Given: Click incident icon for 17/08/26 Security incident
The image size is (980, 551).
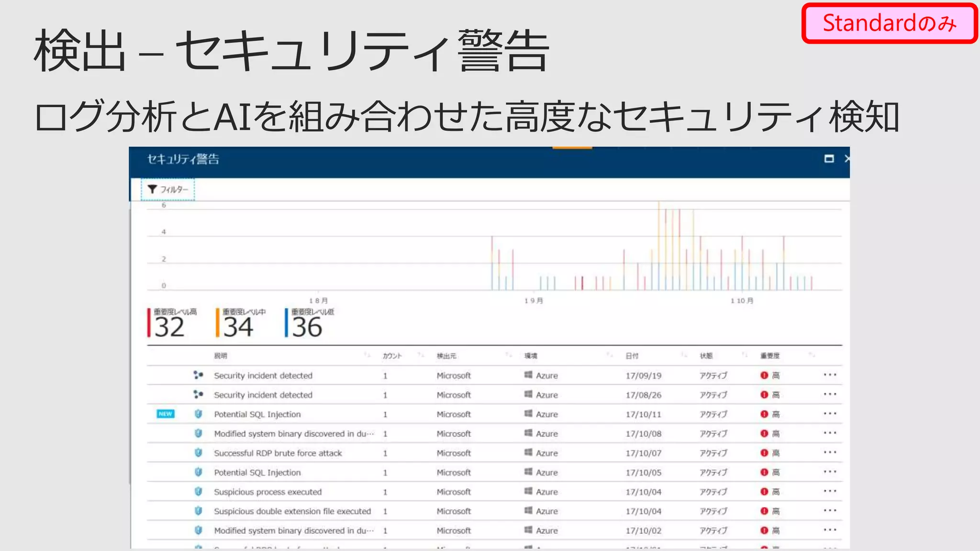Looking at the screenshot, I should 198,395.
